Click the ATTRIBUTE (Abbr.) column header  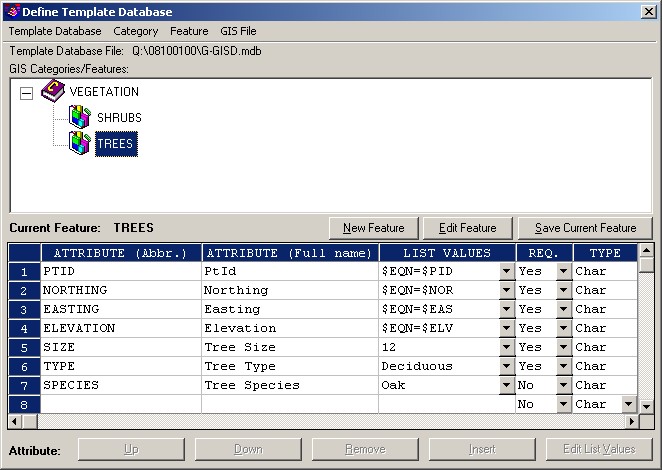(x=121, y=253)
